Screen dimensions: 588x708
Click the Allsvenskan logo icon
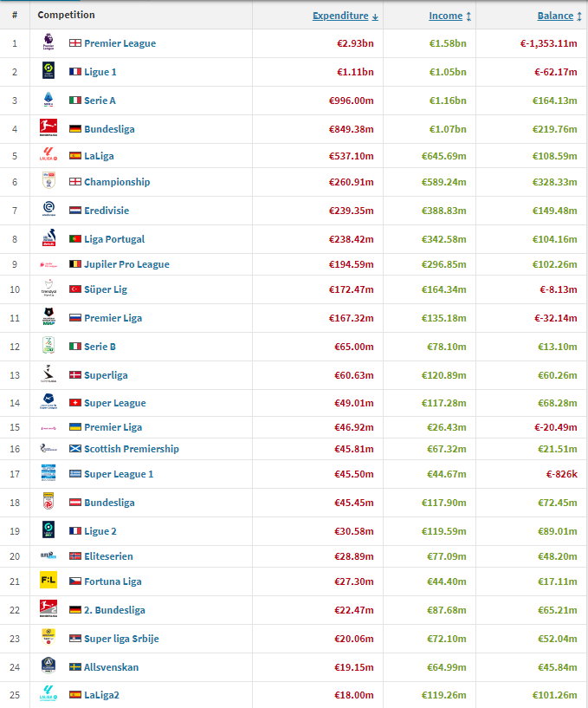tap(48, 666)
